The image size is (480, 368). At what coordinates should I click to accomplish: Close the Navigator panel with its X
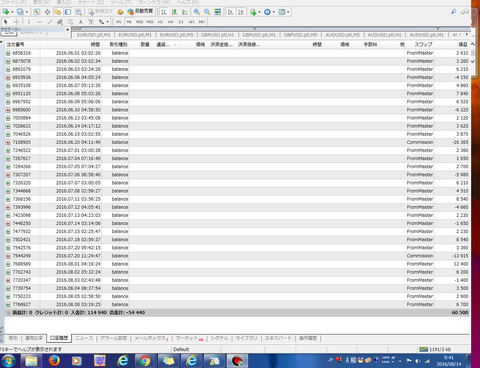click(67, 30)
